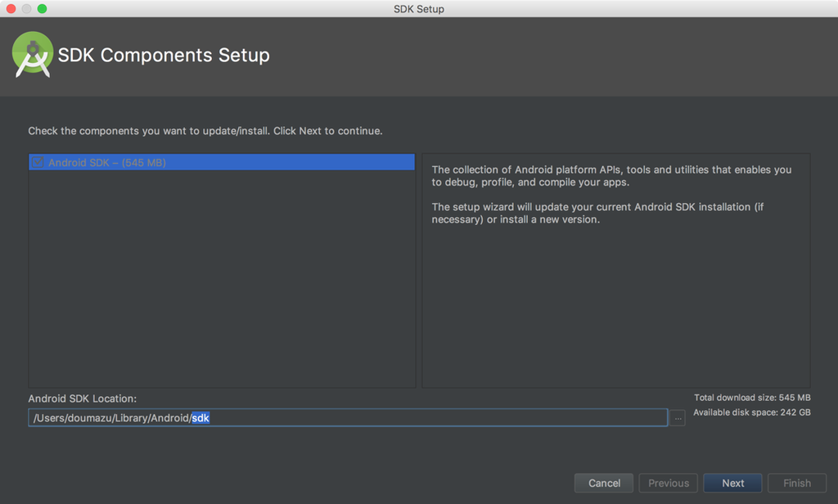Click the green zoom window button
This screenshot has height=504, width=838.
(43, 8)
